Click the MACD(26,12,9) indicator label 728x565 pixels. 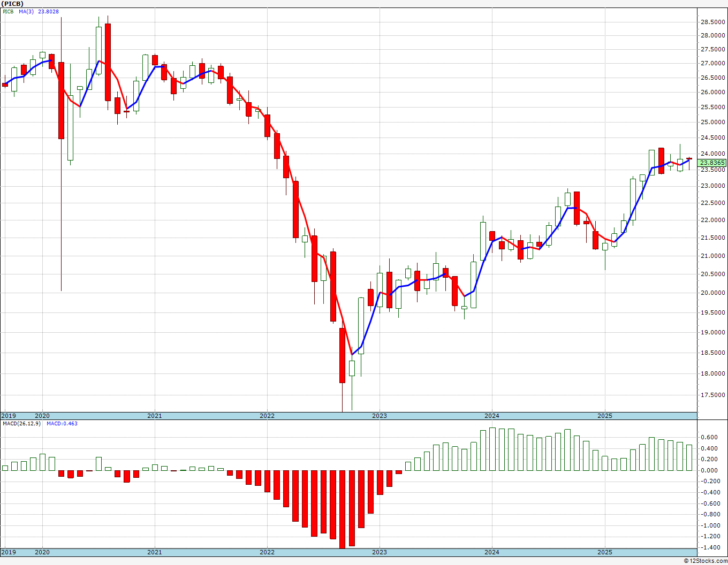(21, 424)
